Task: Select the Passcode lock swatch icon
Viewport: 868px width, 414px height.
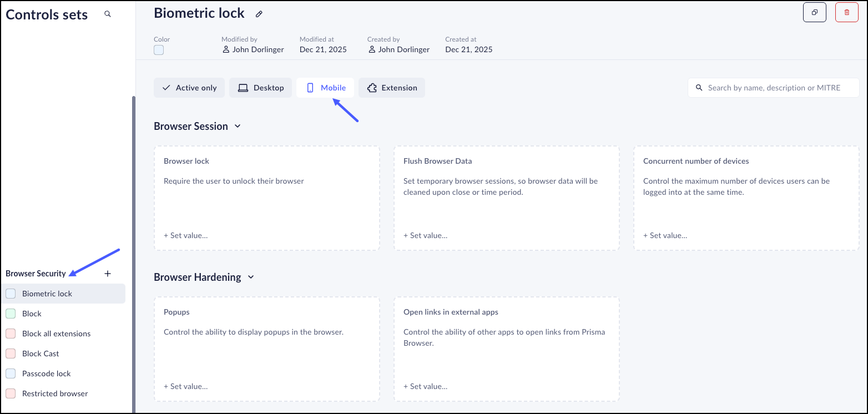Action: pyautogui.click(x=11, y=373)
